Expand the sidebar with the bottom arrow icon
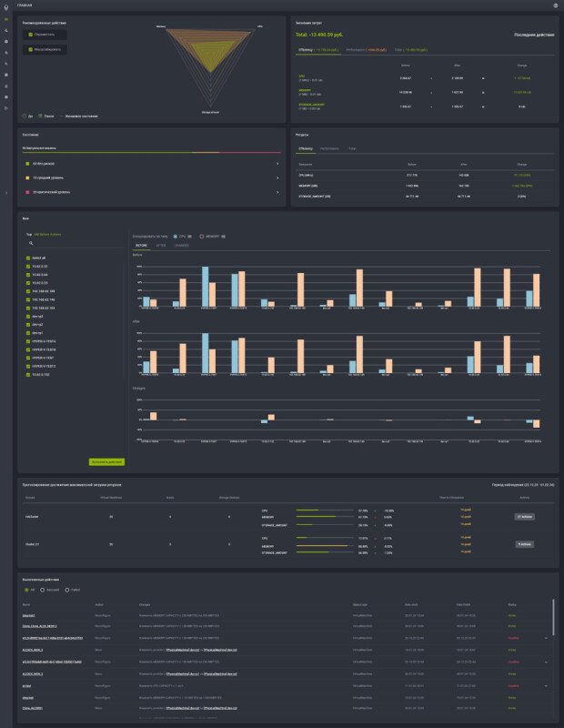This screenshot has width=564, height=728. tap(6, 193)
